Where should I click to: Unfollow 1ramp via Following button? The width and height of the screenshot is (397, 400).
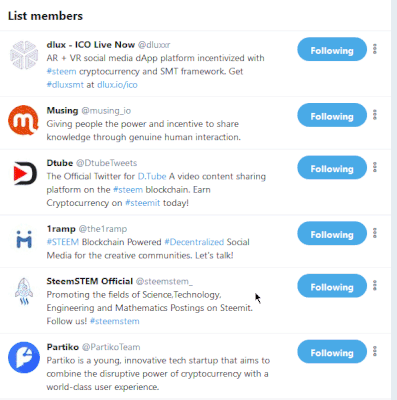click(332, 233)
